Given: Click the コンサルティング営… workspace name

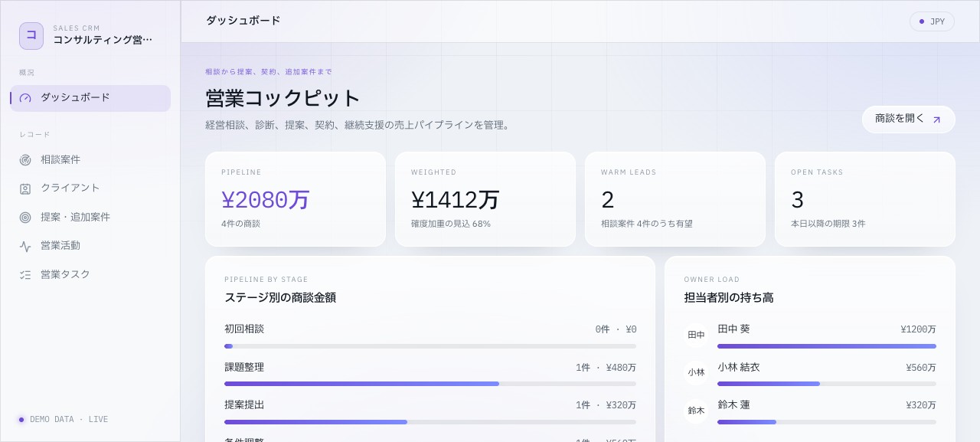Looking at the screenshot, I should [x=103, y=40].
